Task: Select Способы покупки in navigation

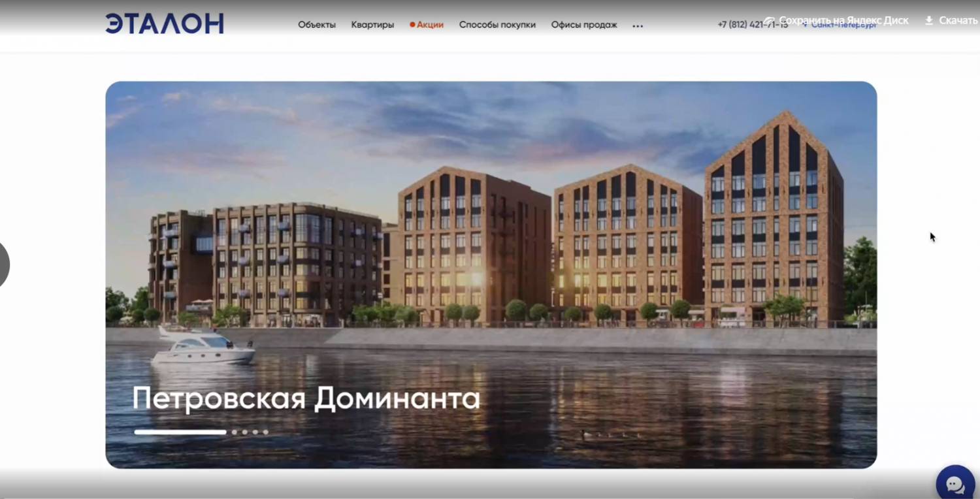Action: click(497, 25)
